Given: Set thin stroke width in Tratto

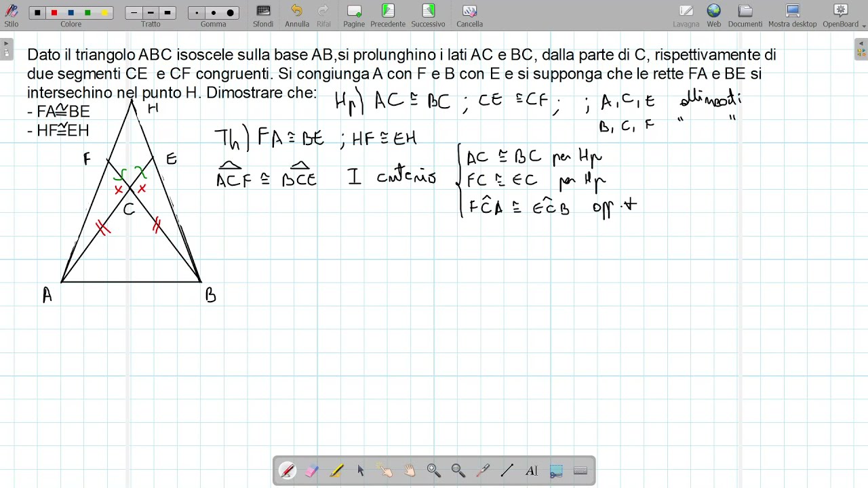Looking at the screenshot, I should [x=134, y=13].
